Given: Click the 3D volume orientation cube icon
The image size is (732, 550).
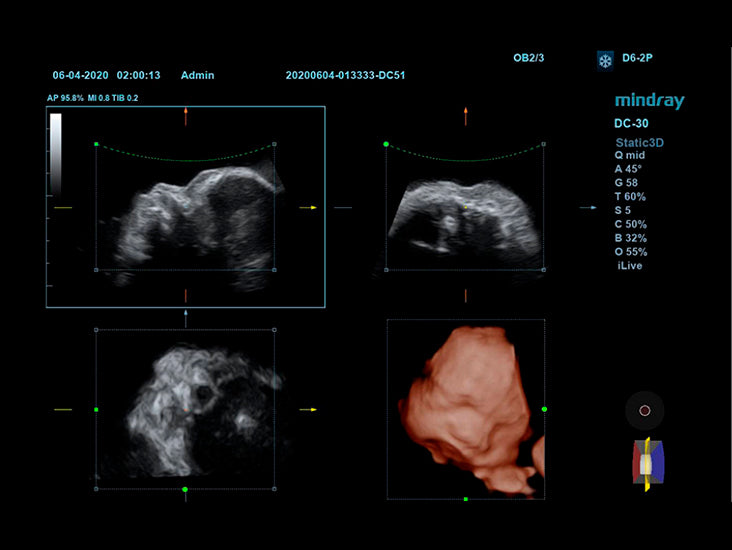Looking at the screenshot, I should click(x=648, y=464).
